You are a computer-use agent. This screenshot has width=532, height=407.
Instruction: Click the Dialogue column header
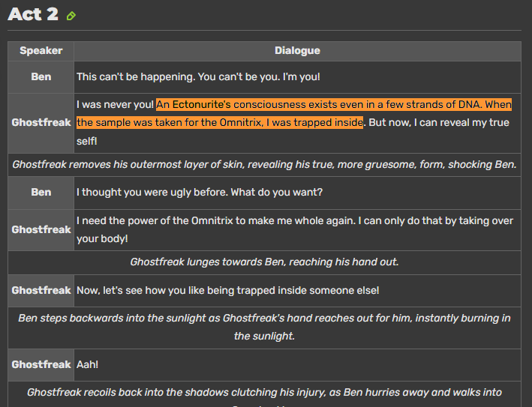coord(297,51)
